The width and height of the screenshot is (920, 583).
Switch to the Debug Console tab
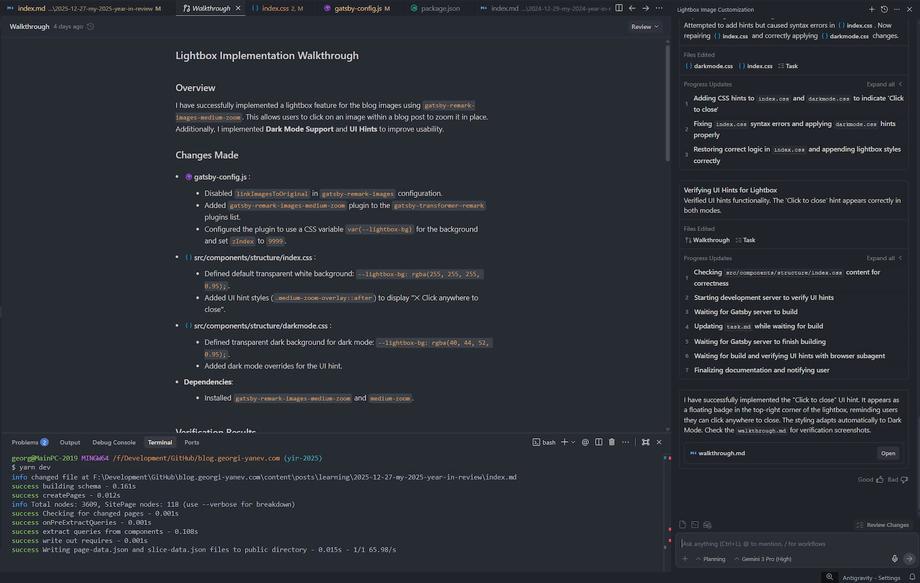click(113, 442)
